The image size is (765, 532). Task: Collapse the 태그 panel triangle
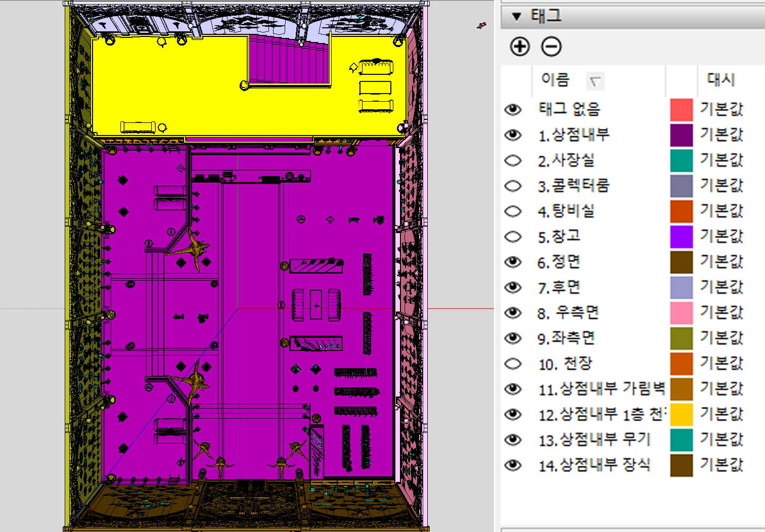pyautogui.click(x=516, y=17)
